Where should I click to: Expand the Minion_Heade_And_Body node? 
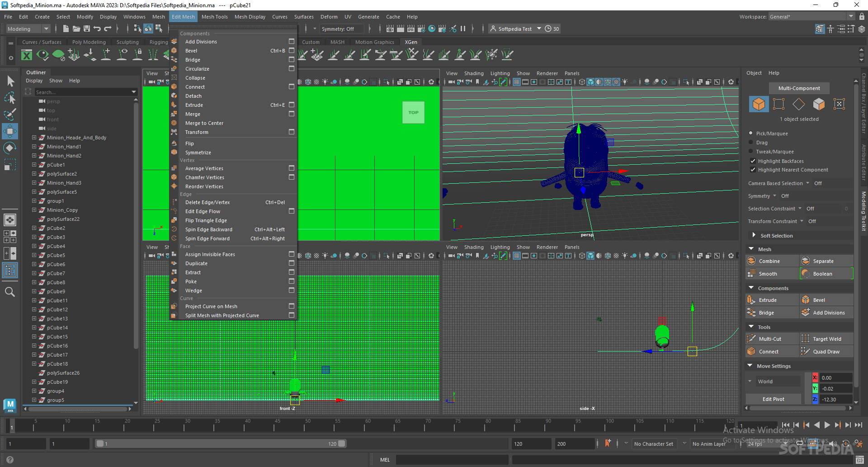(34, 138)
